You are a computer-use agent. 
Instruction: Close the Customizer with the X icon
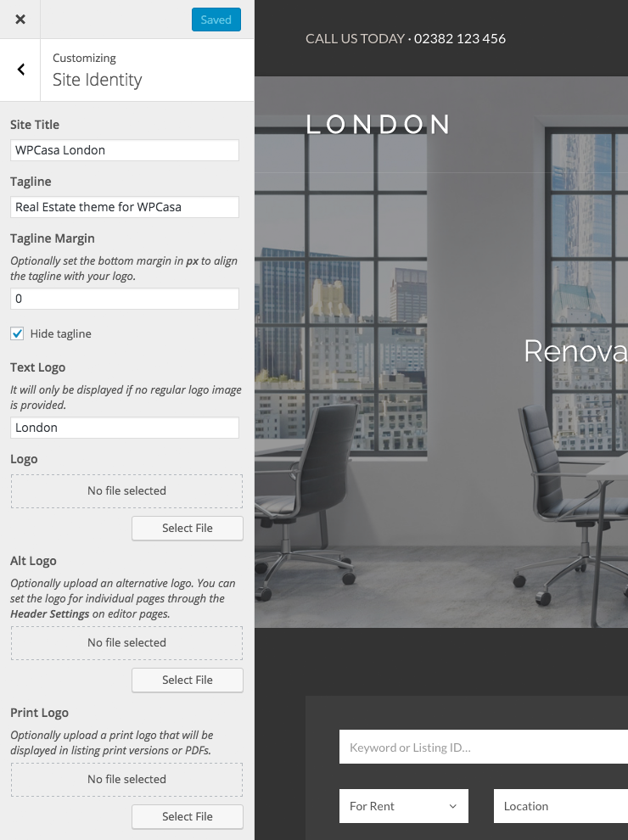coord(20,20)
